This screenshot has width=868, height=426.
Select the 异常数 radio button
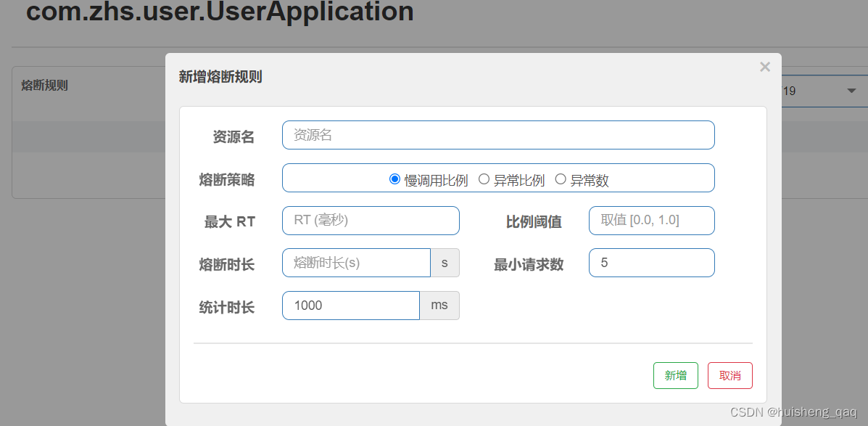560,179
